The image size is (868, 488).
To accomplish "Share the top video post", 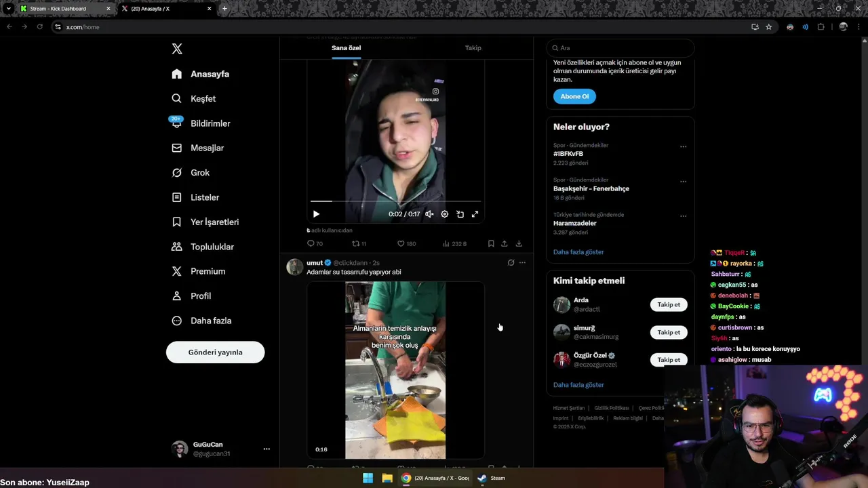I will (505, 243).
